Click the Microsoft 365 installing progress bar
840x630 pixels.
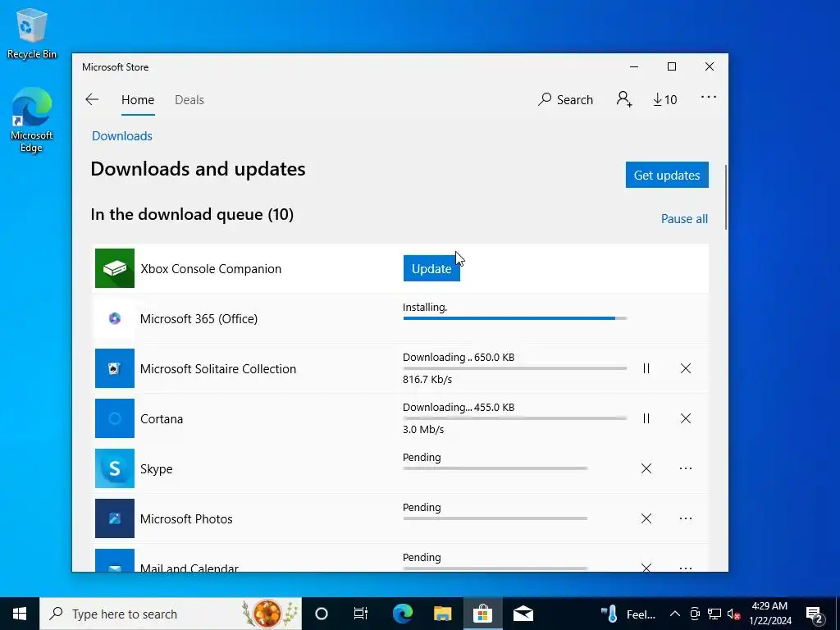coord(515,318)
